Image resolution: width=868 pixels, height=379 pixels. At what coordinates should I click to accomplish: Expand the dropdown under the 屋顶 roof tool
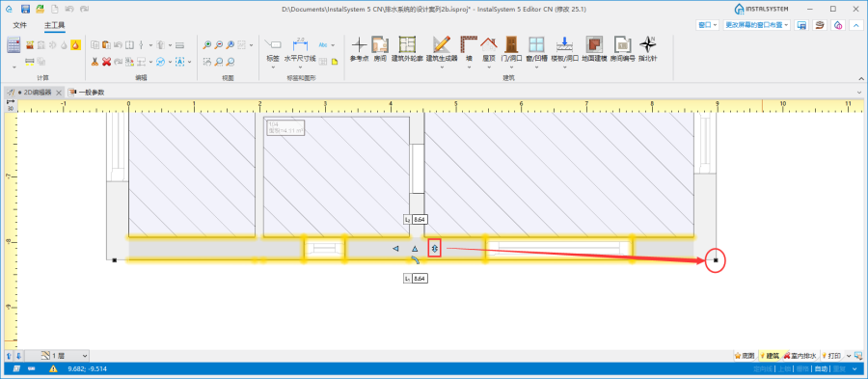pyautogui.click(x=488, y=68)
